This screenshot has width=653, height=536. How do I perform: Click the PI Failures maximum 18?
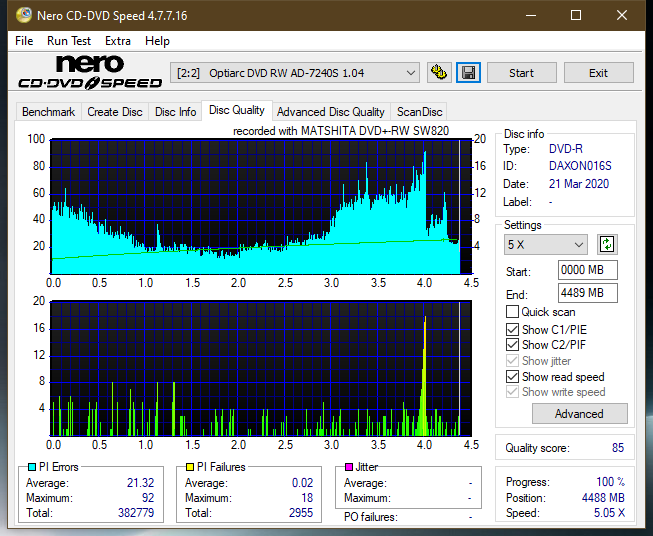coord(307,497)
